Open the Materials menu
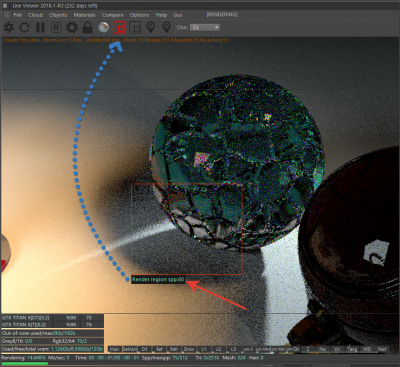The height and width of the screenshot is (367, 400). pos(84,15)
